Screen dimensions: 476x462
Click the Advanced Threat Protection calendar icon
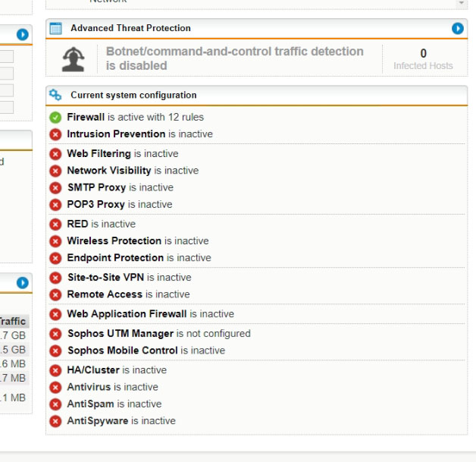[x=55, y=28]
